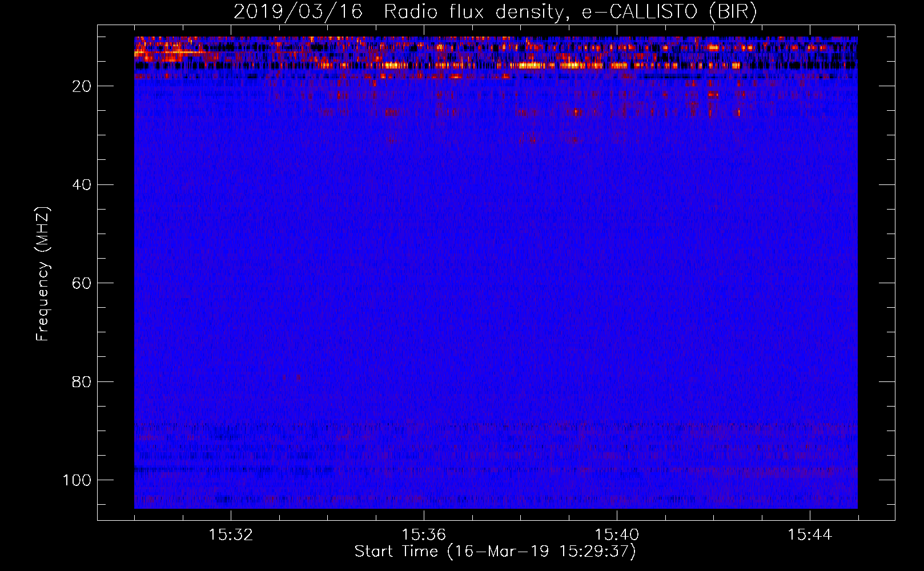Click the 'e-CALLISTO (BIR)' title text
This screenshot has height=571, width=924.
point(669,12)
